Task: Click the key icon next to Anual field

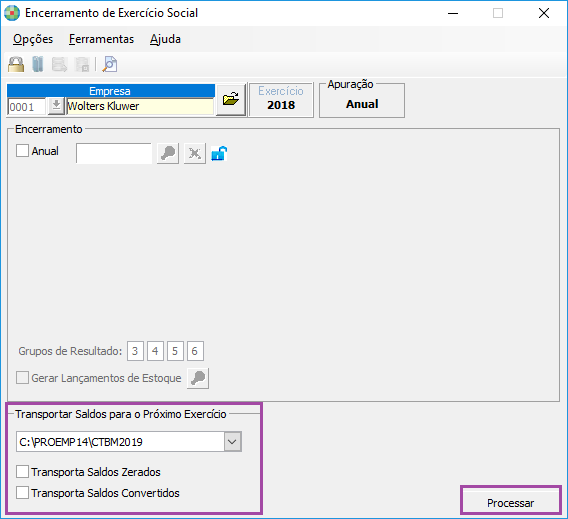Action: point(168,153)
